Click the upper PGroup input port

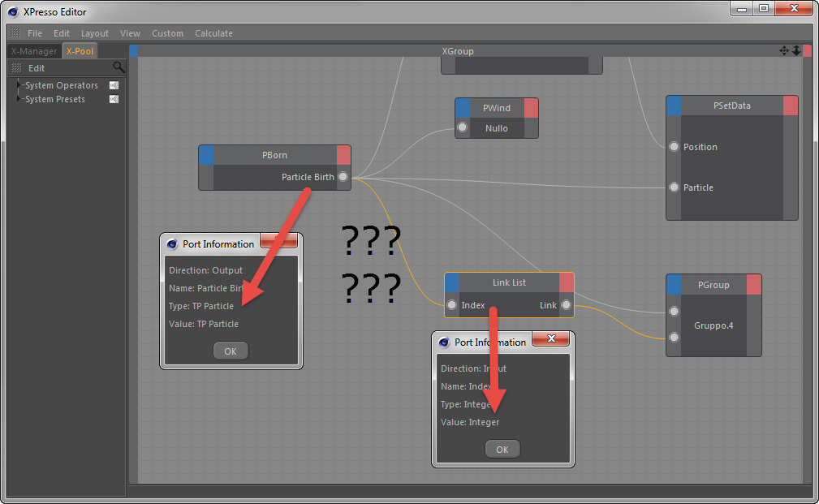click(675, 312)
